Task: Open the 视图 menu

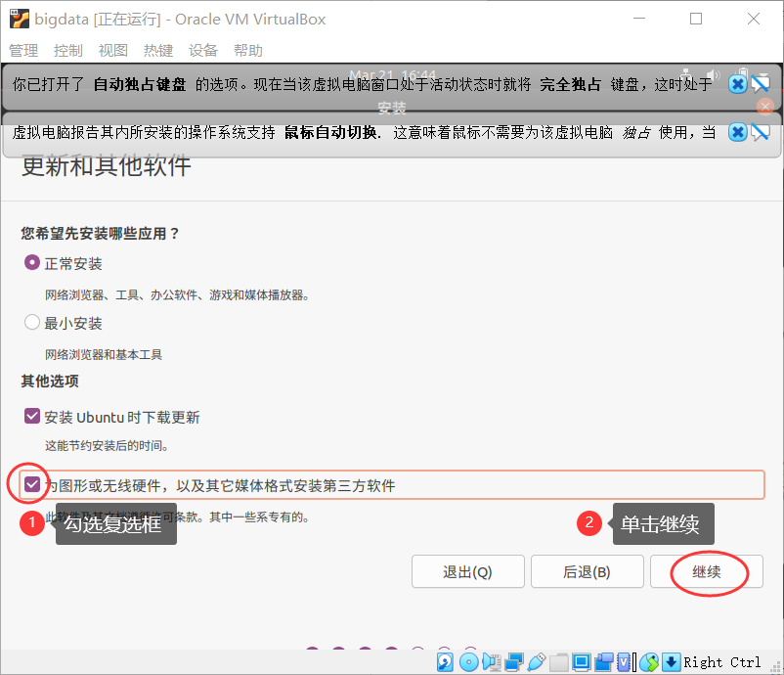Action: click(113, 50)
